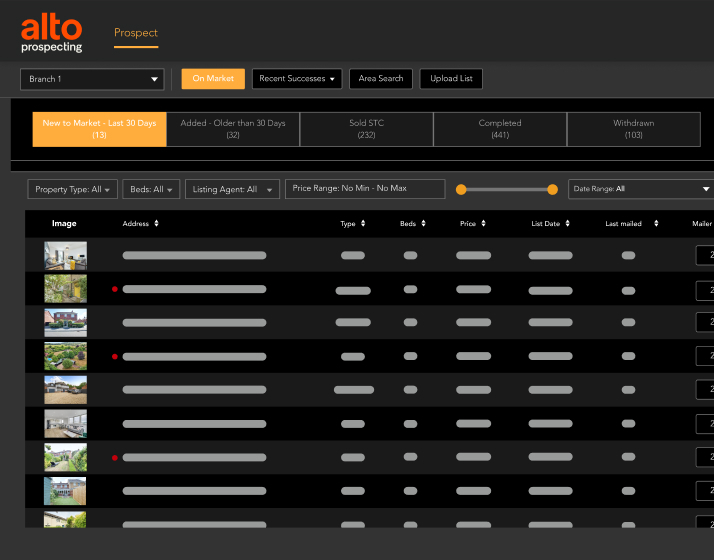Click the Upload List button
Image resolution: width=714 pixels, height=560 pixels.
(x=452, y=79)
